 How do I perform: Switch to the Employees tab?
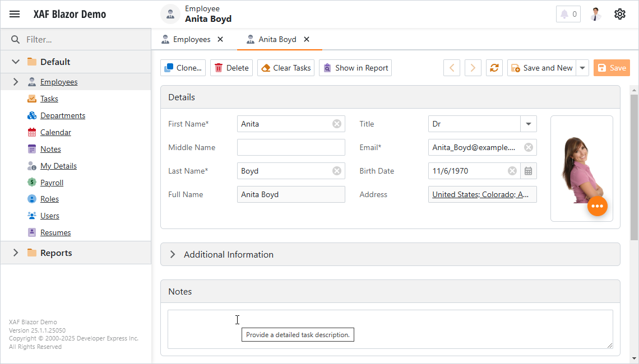[x=191, y=39]
